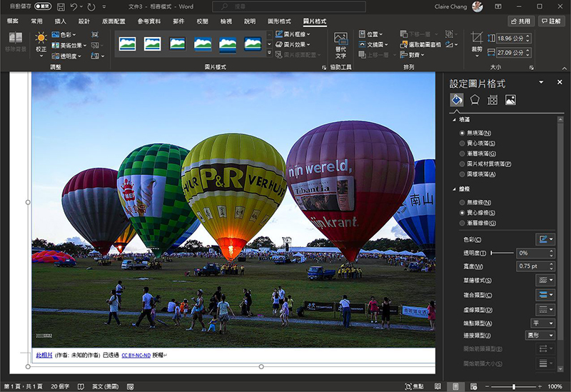Click the CC BY-NC-ND license link
Viewport: 571px width, 392px height.
[135, 354]
